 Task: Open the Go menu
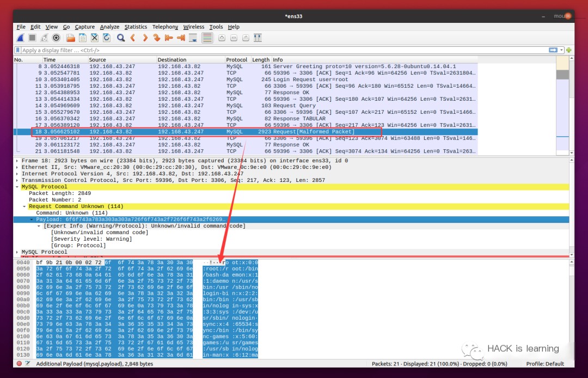coord(66,27)
